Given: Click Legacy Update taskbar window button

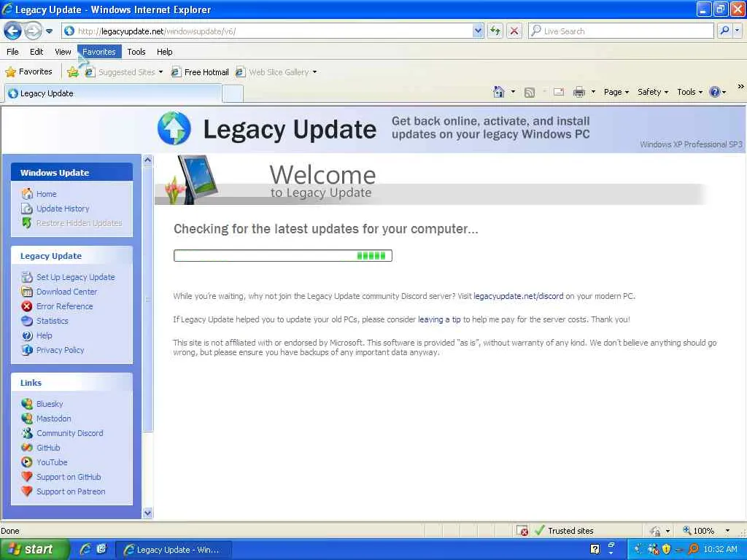Looking at the screenshot, I should (174, 550).
